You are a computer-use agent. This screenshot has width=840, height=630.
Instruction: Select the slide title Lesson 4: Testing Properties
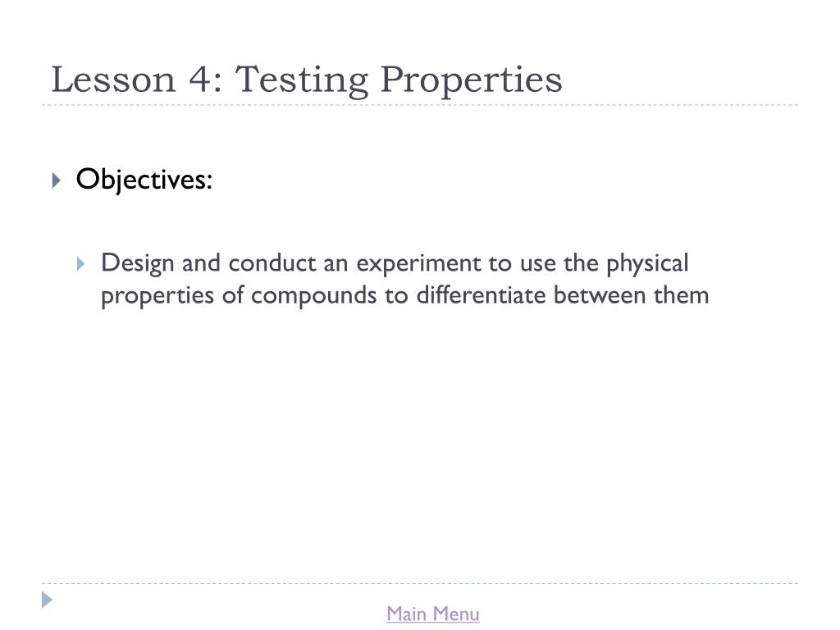(x=307, y=80)
